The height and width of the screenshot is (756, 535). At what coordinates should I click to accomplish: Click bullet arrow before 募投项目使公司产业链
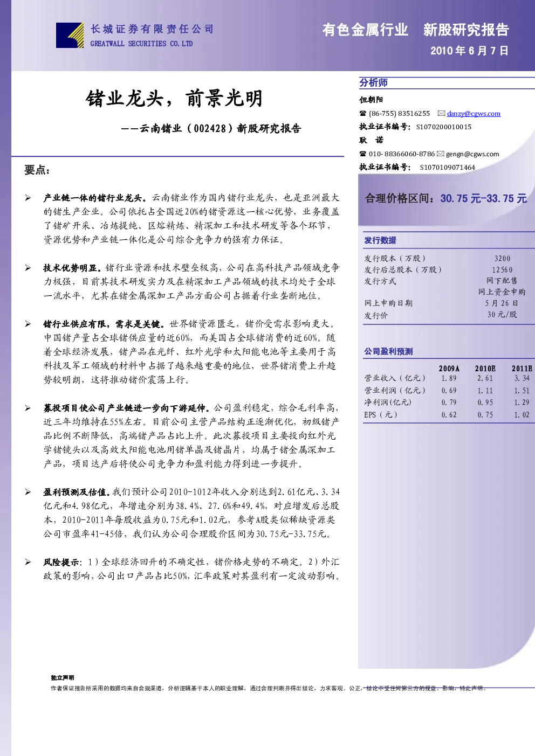28,408
